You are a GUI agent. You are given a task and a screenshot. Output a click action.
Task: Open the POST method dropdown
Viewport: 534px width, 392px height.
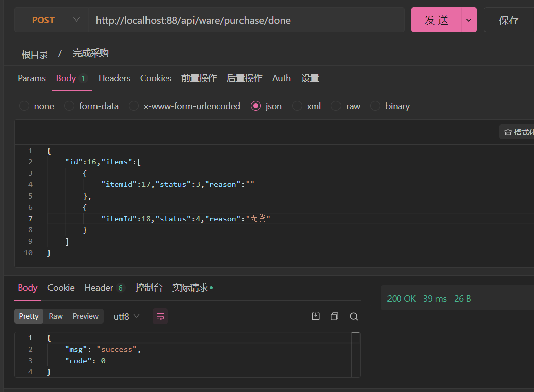pos(52,20)
